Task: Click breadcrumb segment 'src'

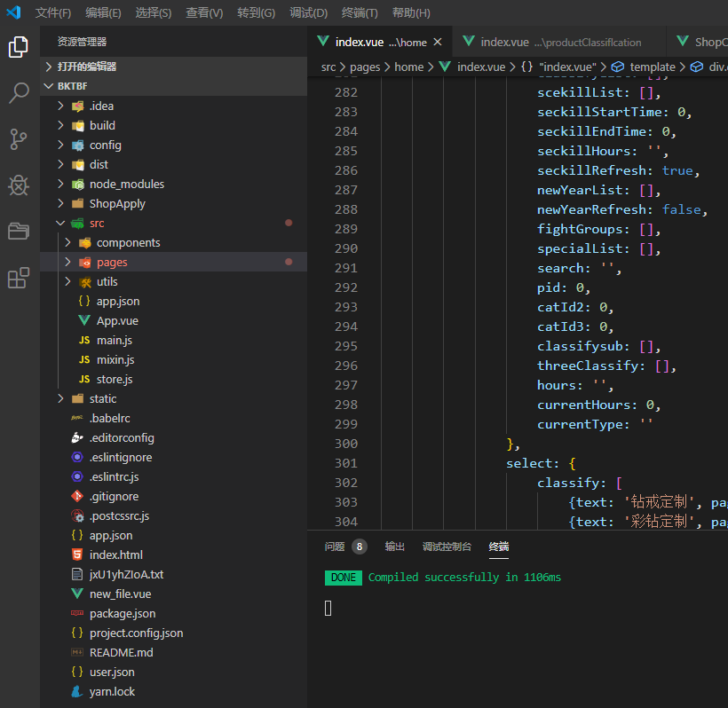Action: (328, 67)
